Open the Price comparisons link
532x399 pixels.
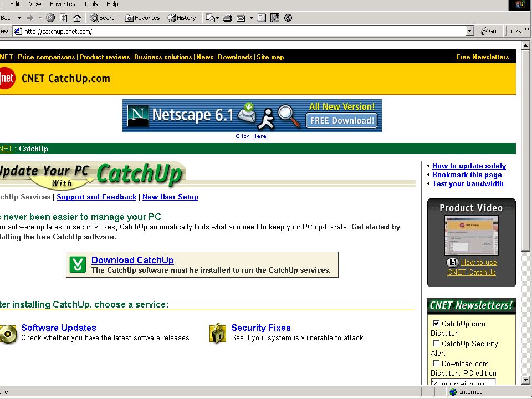[46, 57]
